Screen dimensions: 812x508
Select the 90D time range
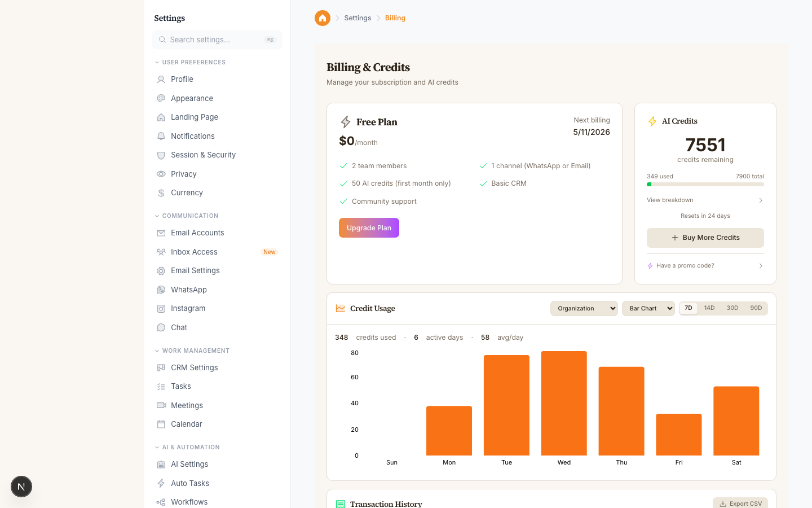pos(756,308)
